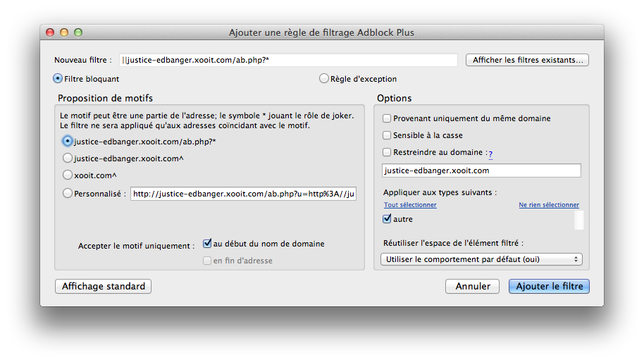Viewport: 644px width, 362px height.
Task: Select pattern justice-edbanger.xooit.com/ab.php?*
Action: (68, 141)
